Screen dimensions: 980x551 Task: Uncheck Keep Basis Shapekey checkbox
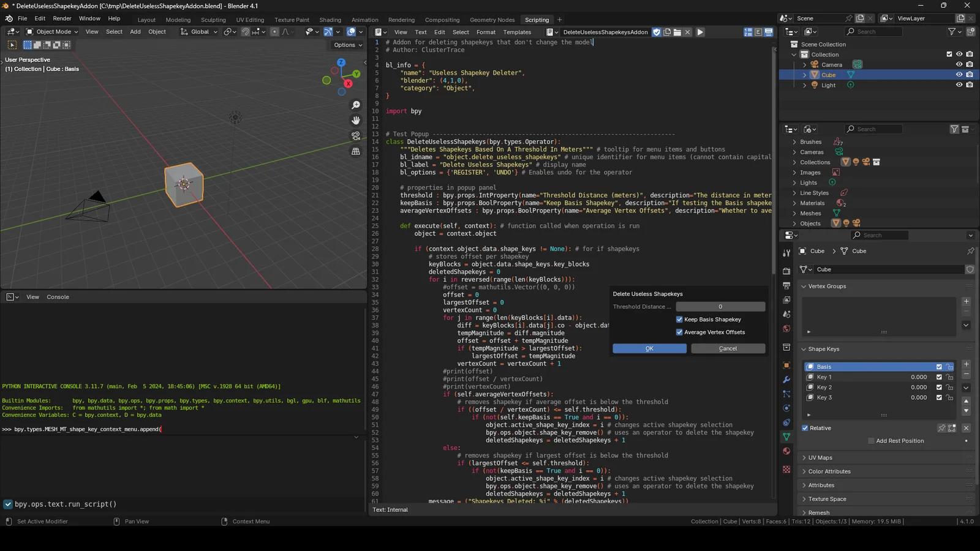tap(679, 320)
